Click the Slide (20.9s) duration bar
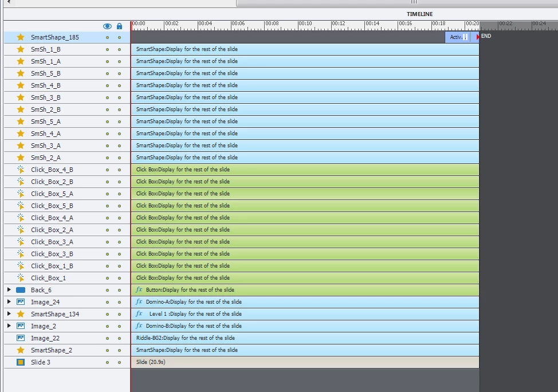Image resolution: width=558 pixels, height=392 pixels. point(305,362)
